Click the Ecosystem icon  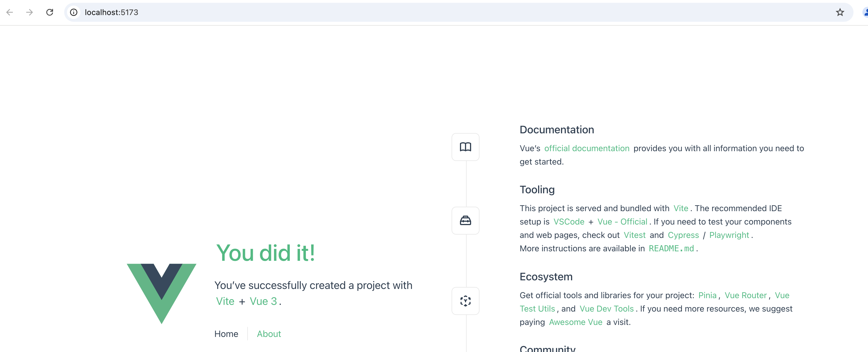coord(465,301)
